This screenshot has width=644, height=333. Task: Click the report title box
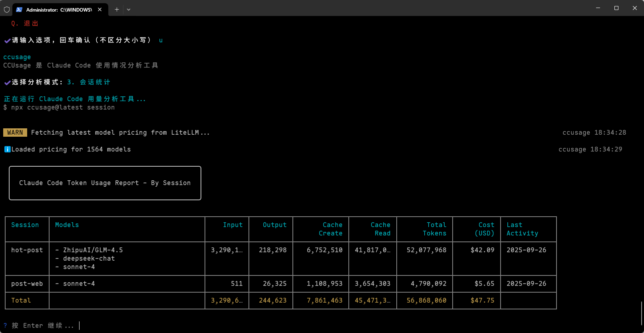[105, 183]
